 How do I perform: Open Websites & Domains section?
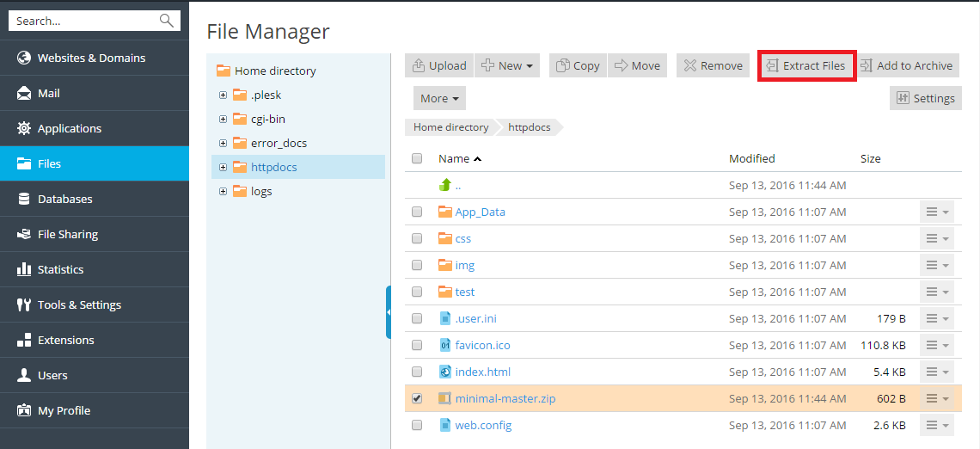[x=91, y=58]
